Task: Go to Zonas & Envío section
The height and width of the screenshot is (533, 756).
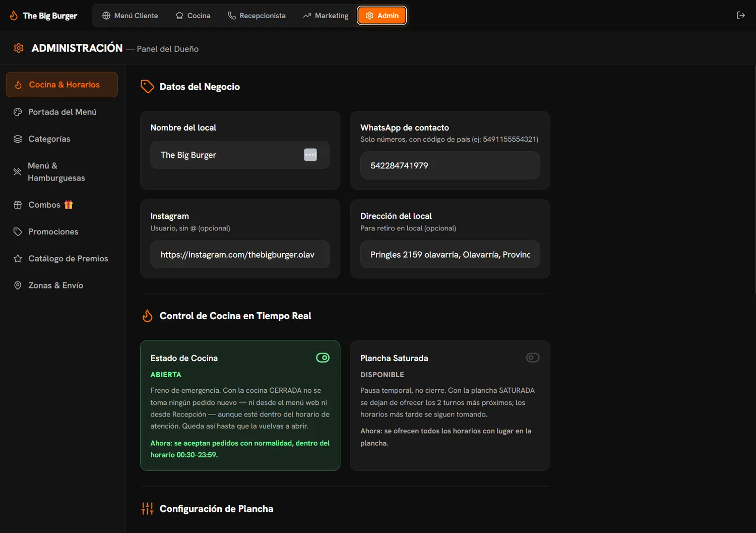Action: (61, 285)
